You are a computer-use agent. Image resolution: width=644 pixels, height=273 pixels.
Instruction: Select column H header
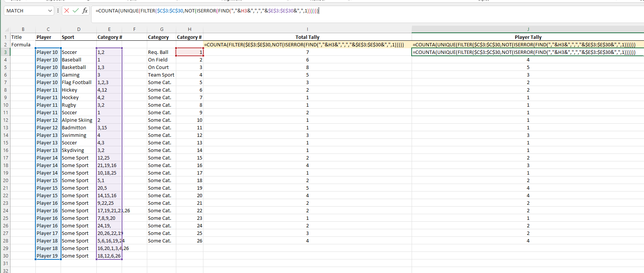coord(189,29)
